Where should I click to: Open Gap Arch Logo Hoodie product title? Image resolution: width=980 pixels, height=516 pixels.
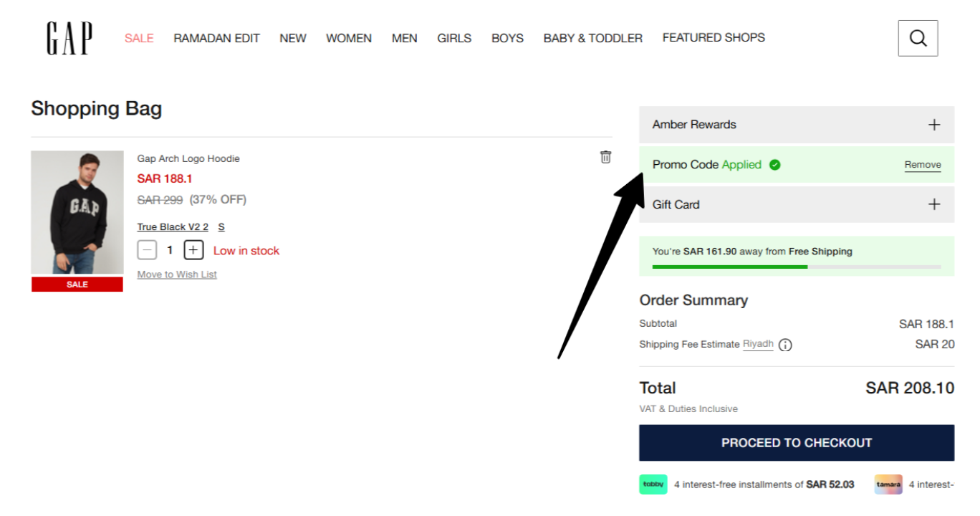[x=188, y=158]
